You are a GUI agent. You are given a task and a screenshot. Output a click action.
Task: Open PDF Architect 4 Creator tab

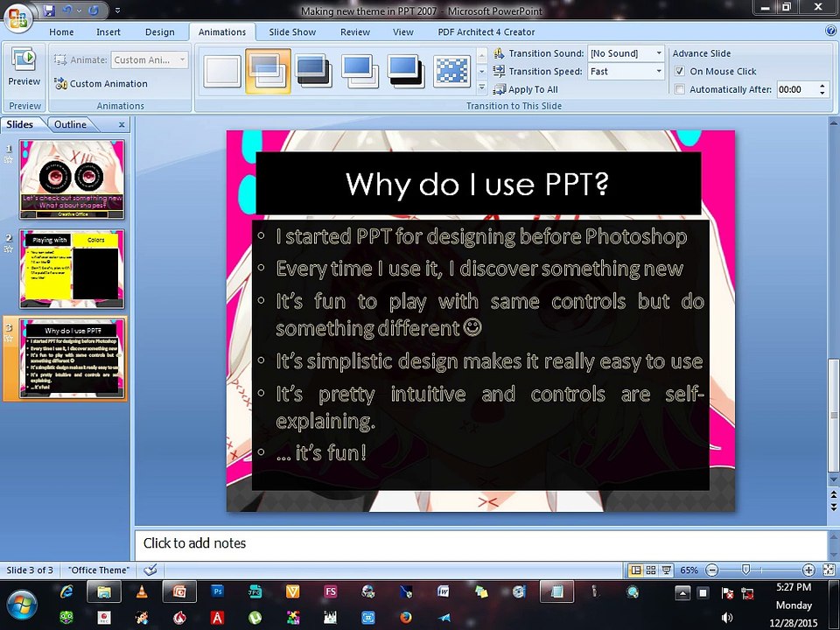pos(486,32)
